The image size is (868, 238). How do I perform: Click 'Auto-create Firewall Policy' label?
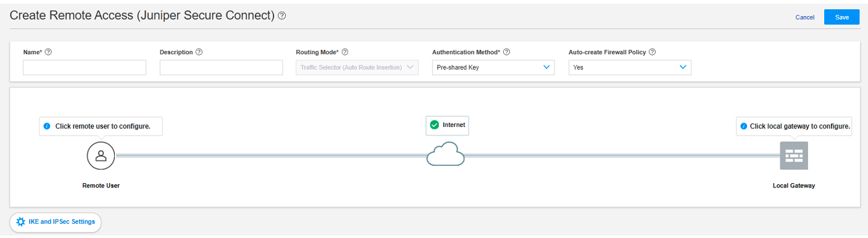point(607,52)
